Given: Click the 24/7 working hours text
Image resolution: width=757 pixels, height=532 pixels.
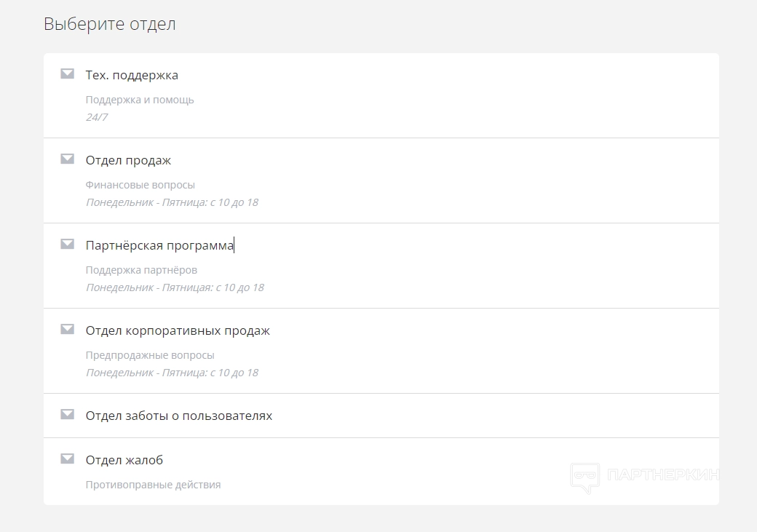Looking at the screenshot, I should tap(97, 117).
